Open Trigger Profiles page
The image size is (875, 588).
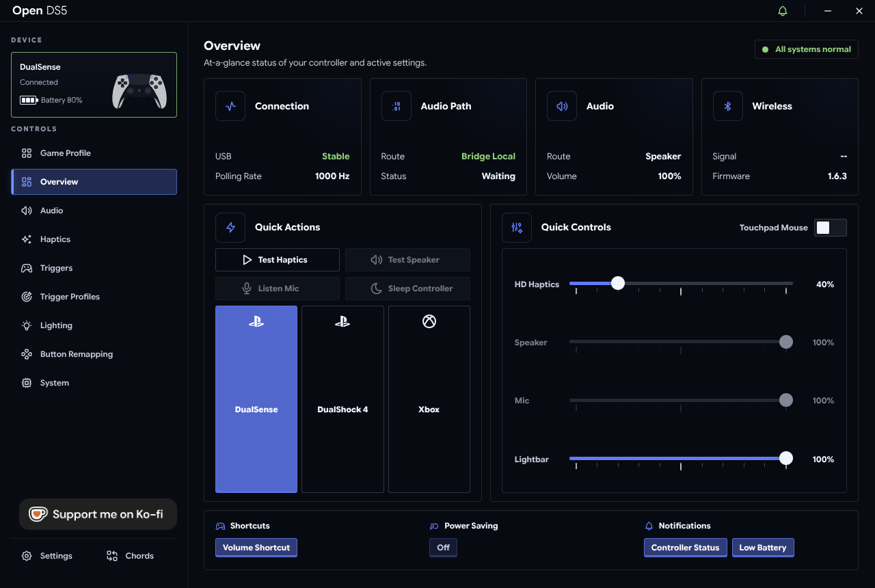point(94,297)
